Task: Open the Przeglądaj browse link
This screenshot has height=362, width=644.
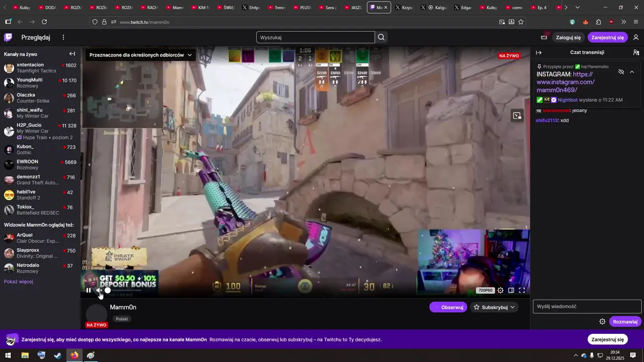Action: [36, 37]
